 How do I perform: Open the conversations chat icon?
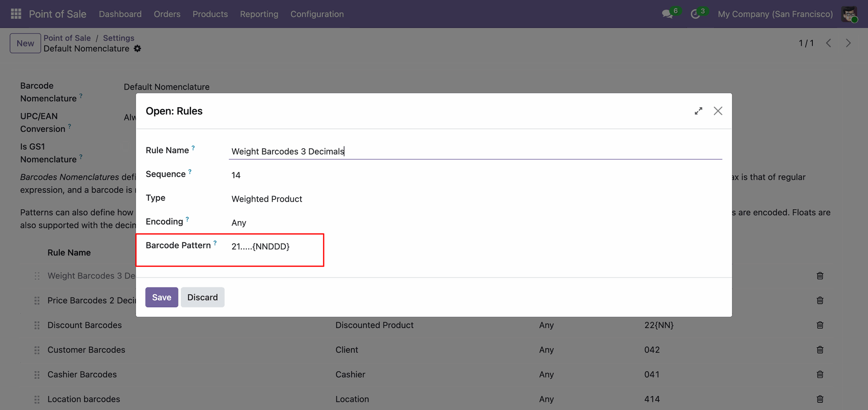tap(667, 14)
